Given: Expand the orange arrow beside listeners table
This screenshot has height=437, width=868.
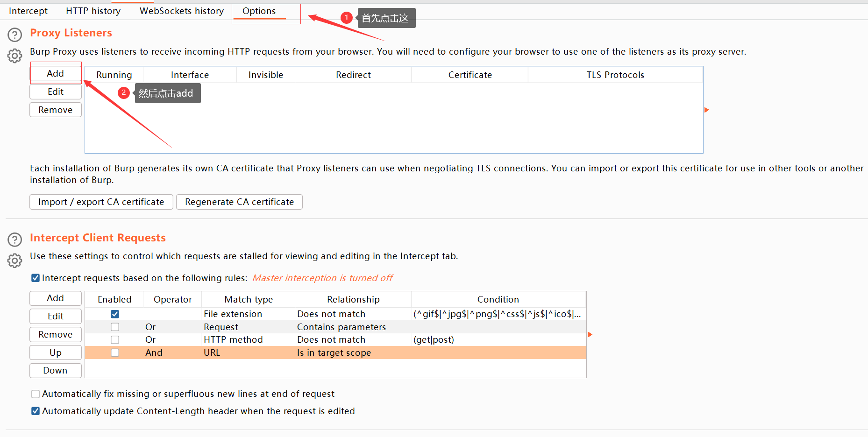Looking at the screenshot, I should 706,110.
